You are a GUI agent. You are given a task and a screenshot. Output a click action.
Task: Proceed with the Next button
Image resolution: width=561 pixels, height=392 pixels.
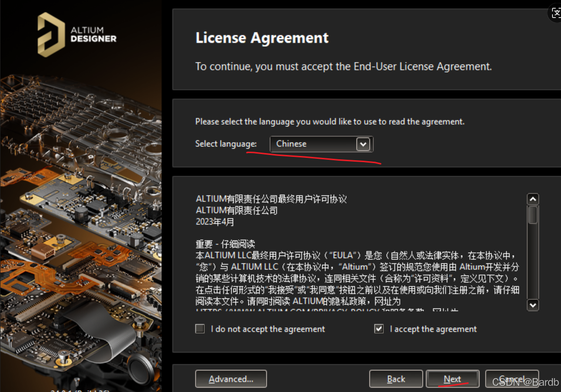coord(452,379)
